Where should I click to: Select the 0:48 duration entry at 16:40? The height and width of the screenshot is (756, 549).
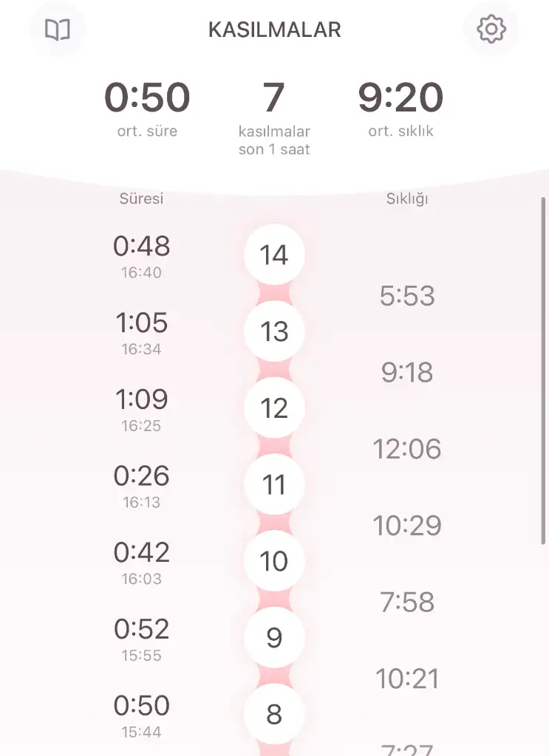(141, 256)
